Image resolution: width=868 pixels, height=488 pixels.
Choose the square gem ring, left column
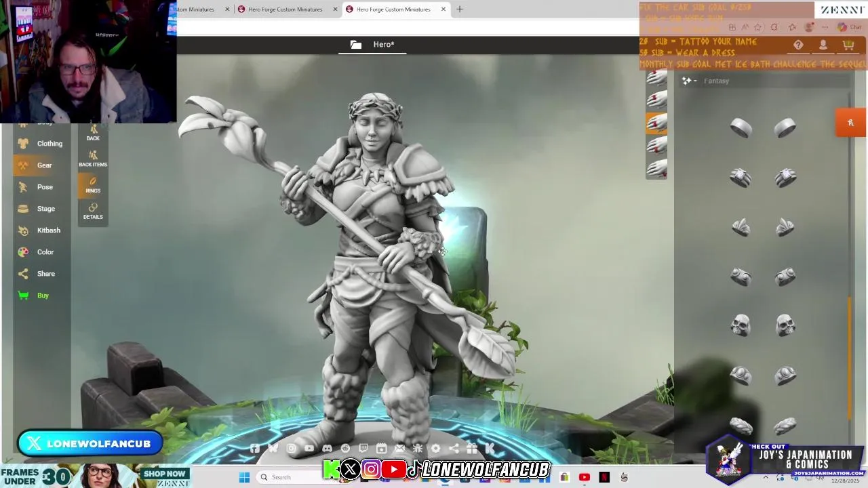741,178
